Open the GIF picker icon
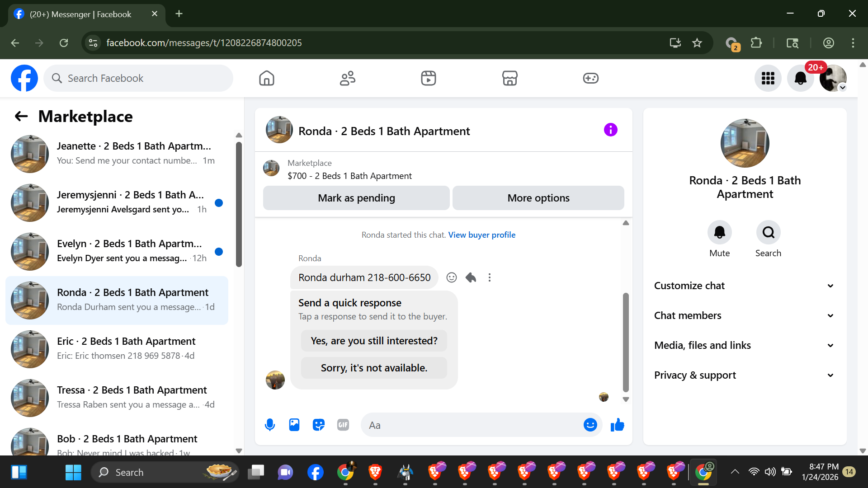 (343, 425)
